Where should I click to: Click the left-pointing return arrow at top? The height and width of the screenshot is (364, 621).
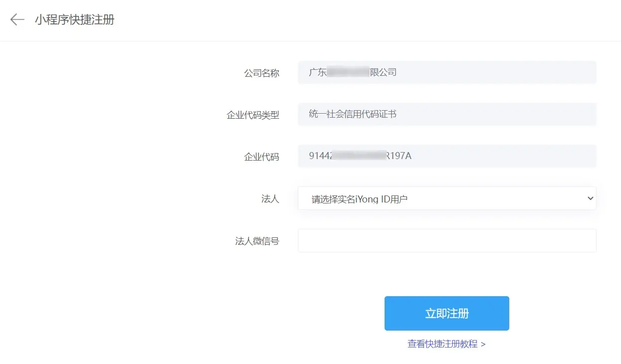[17, 19]
